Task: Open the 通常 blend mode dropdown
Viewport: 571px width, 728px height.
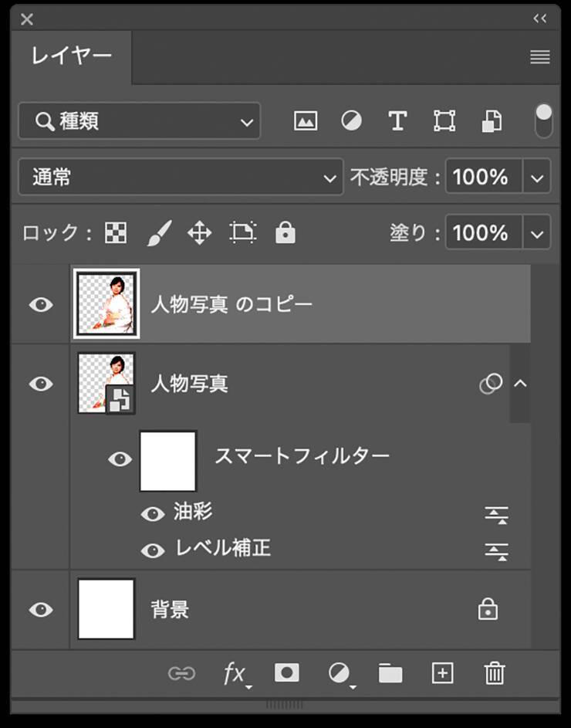Action: coord(181,178)
